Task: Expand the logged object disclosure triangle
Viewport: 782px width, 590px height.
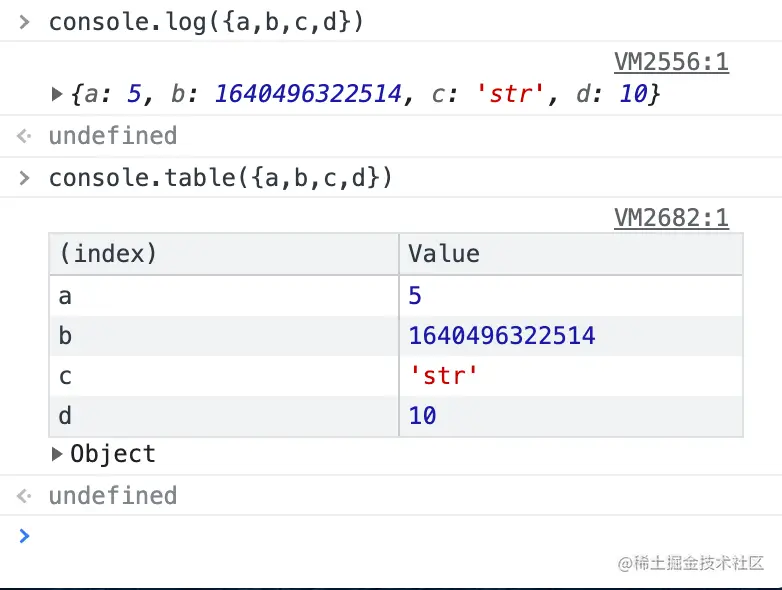Action: (x=58, y=95)
